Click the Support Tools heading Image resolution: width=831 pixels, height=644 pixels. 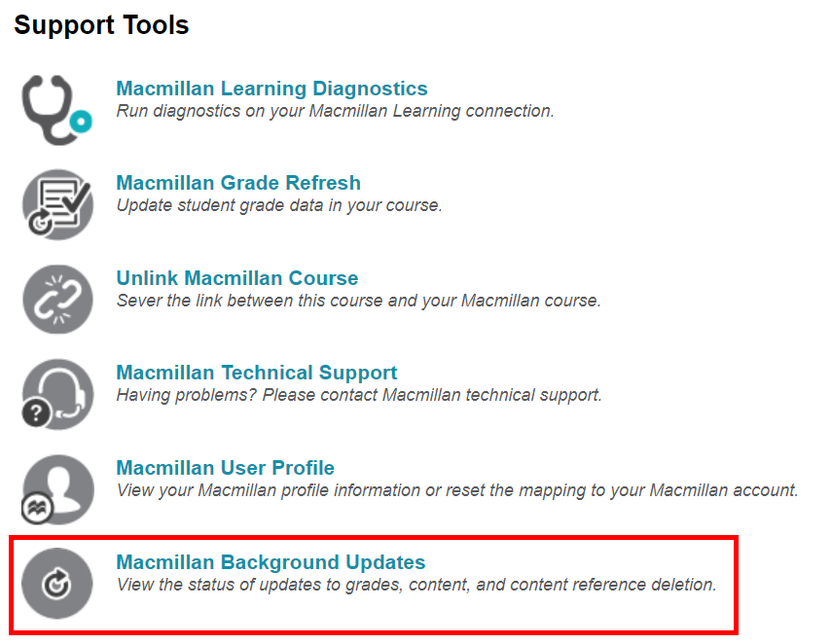click(x=100, y=24)
